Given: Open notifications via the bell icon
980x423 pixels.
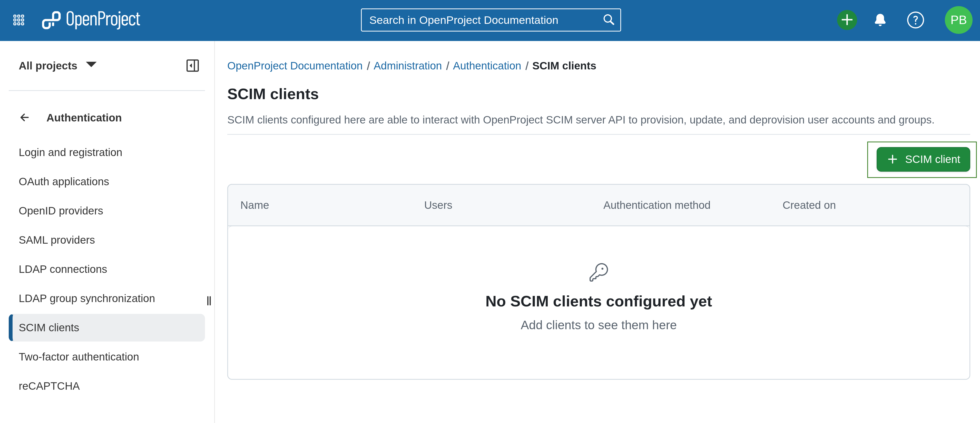Looking at the screenshot, I should [x=880, y=20].
